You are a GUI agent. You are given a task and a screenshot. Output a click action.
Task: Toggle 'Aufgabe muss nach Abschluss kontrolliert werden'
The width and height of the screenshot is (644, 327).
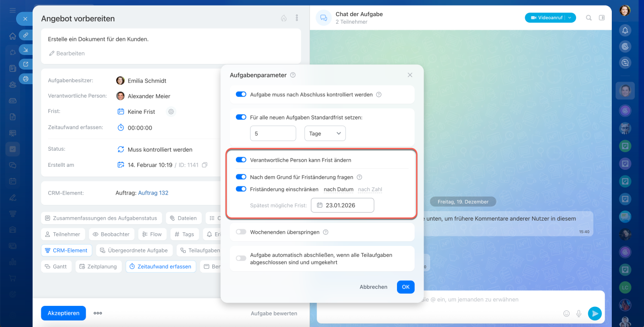click(241, 94)
